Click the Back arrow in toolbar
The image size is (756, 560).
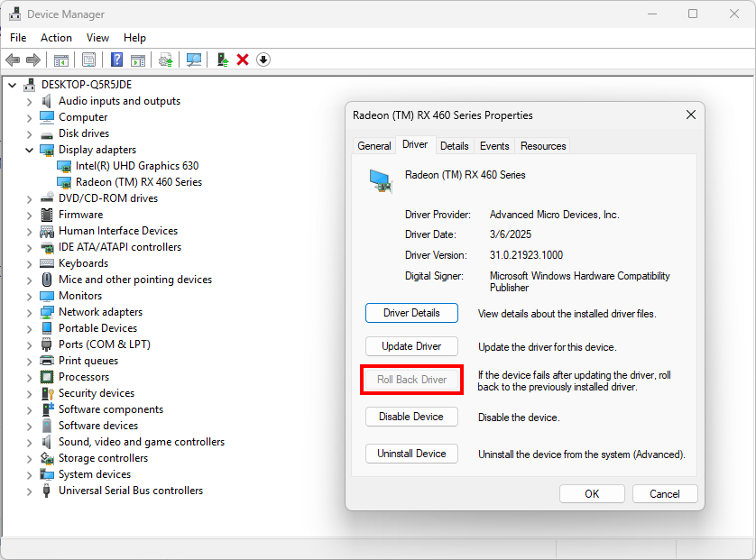(x=13, y=60)
